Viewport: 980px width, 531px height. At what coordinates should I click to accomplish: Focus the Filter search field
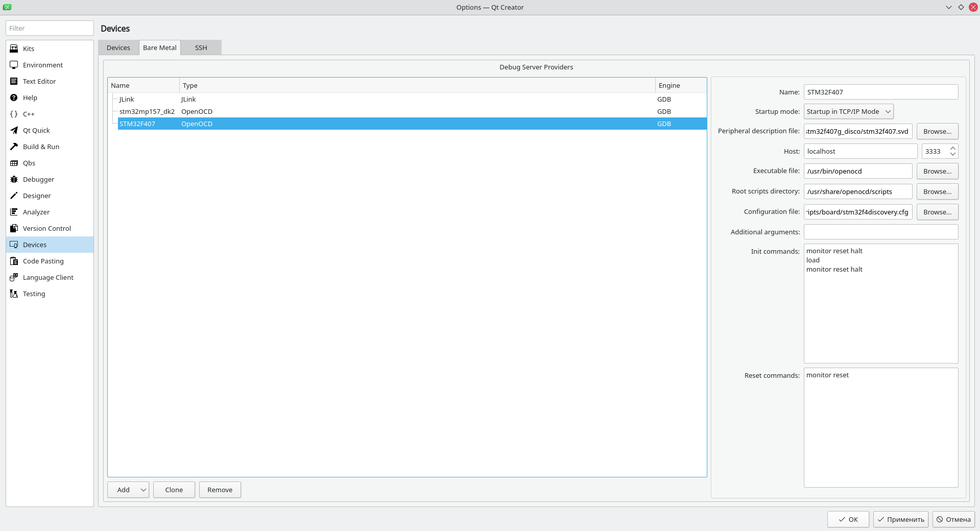tap(50, 28)
